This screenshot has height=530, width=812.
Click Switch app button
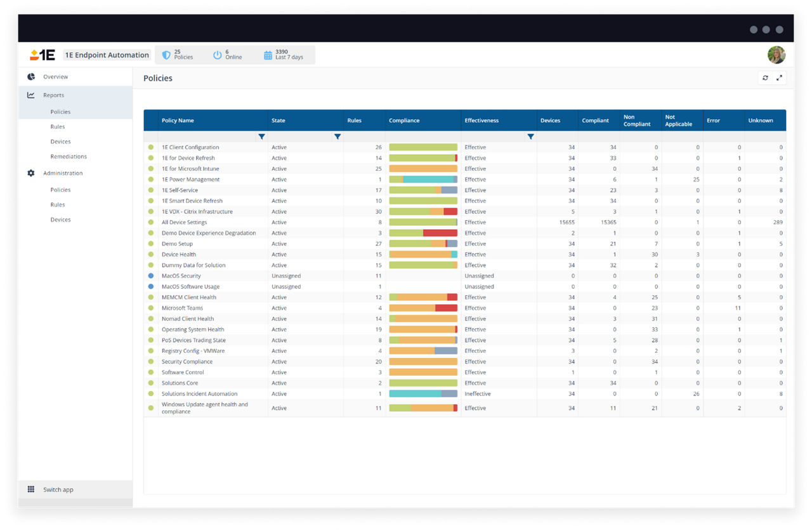(x=75, y=489)
